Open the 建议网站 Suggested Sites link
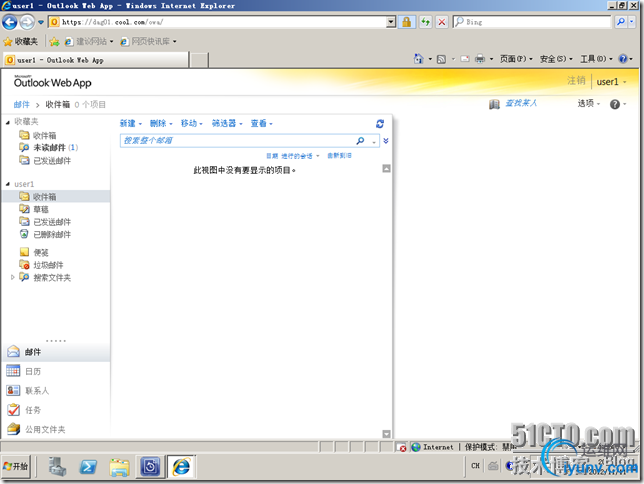The width and height of the screenshot is (644, 484). click(x=89, y=41)
